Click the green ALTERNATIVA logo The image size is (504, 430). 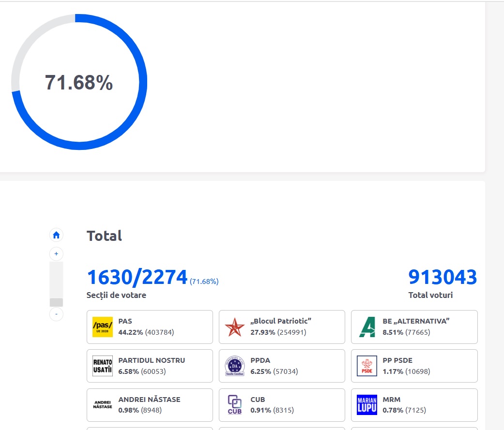[367, 327]
